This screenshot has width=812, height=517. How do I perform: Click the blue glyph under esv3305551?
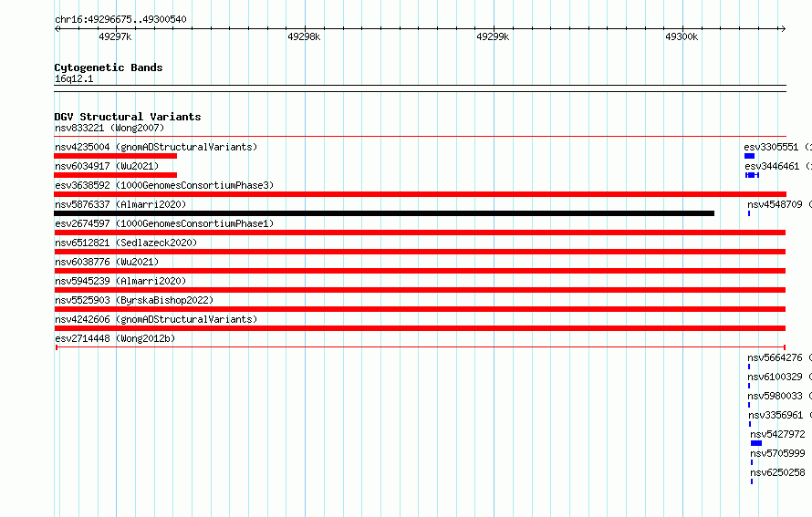pos(749,156)
